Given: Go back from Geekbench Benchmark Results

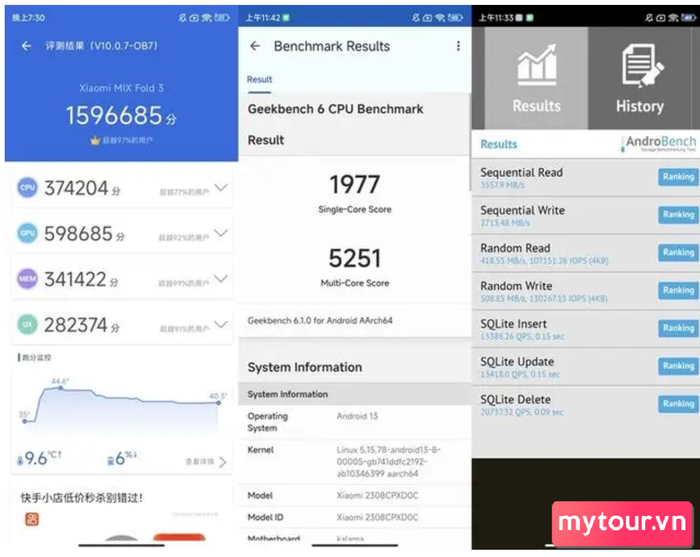Looking at the screenshot, I should 255,46.
